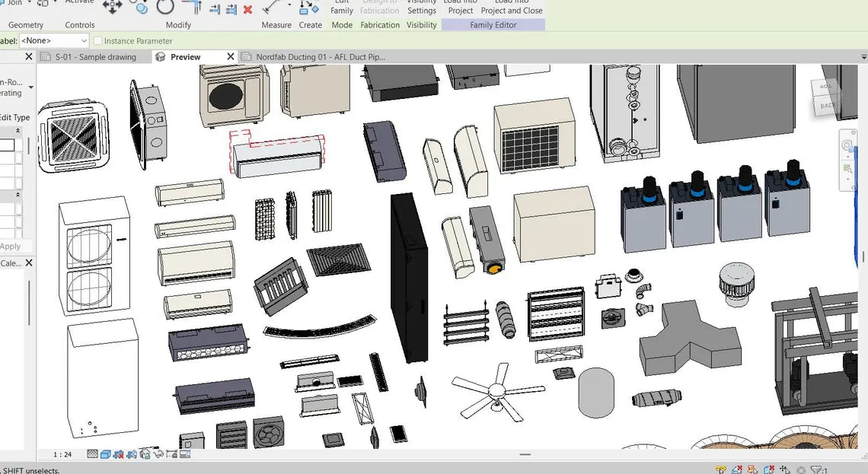Click the Copy tool icon beside Move
Screen dimensions: 868x474
point(141,7)
